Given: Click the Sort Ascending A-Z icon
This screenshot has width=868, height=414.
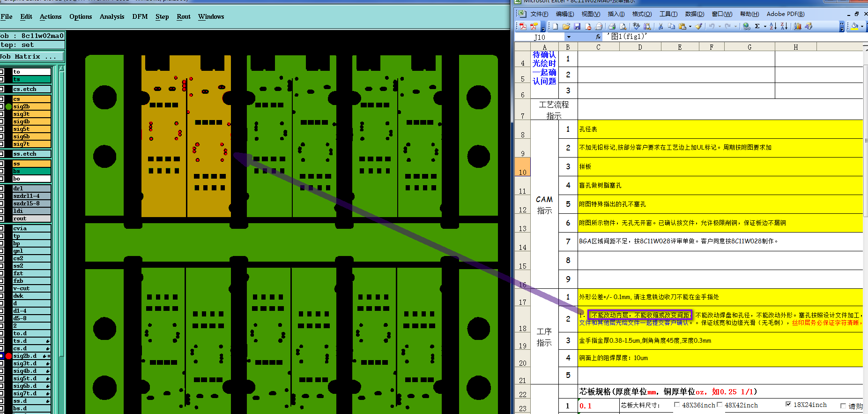Looking at the screenshot, I should (x=773, y=26).
